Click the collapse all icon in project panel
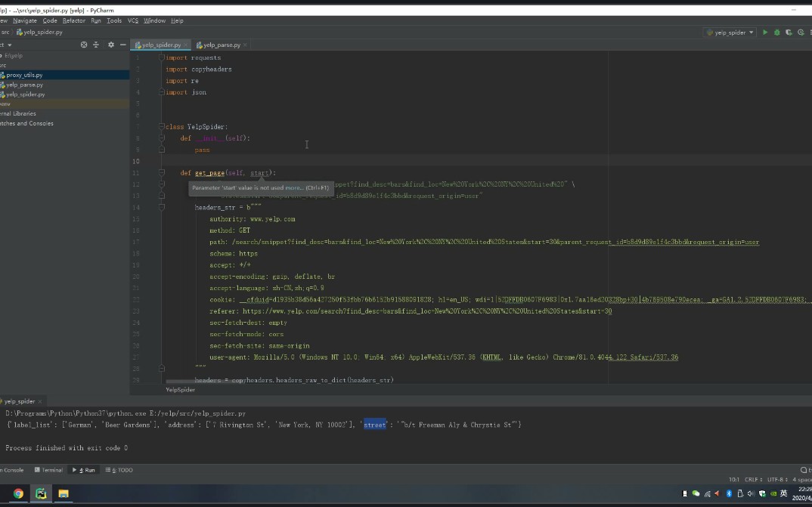 pos(96,45)
